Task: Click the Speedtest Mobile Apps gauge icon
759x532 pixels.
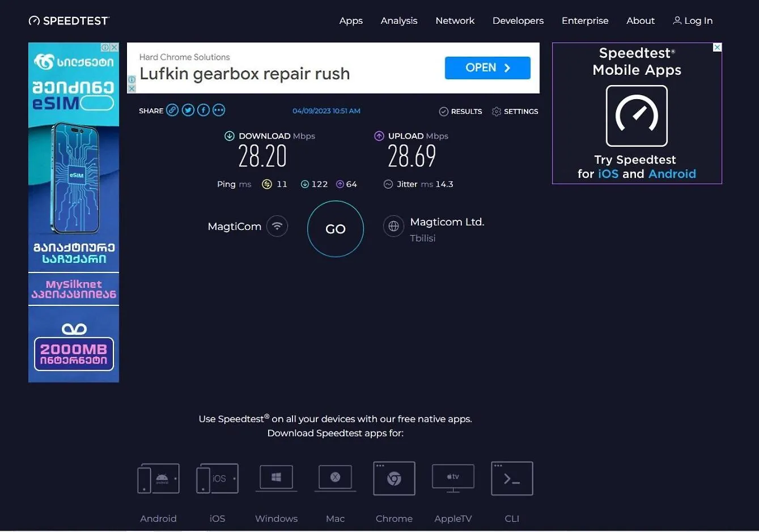Action: pos(637,116)
